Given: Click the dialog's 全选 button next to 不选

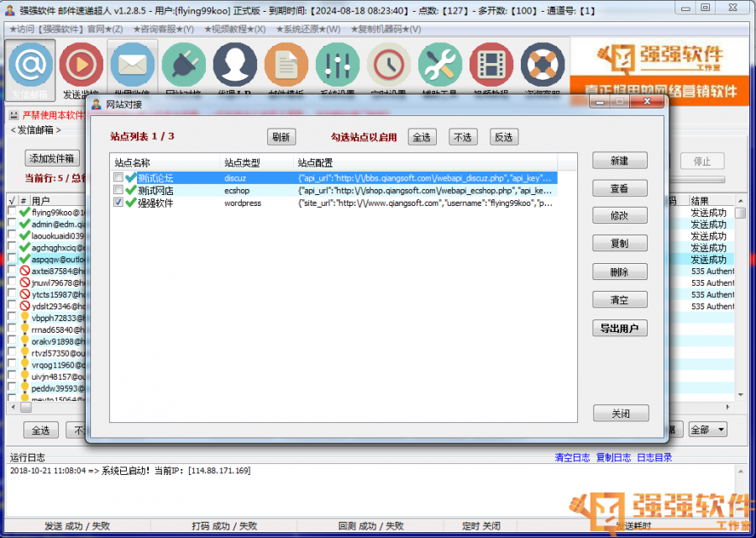Looking at the screenshot, I should click(x=422, y=137).
